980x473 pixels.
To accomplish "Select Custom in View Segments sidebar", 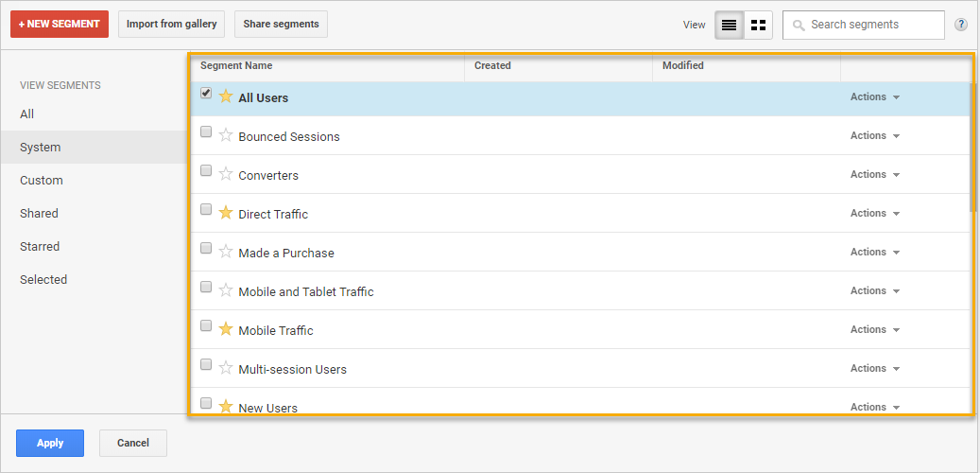I will pos(42,180).
